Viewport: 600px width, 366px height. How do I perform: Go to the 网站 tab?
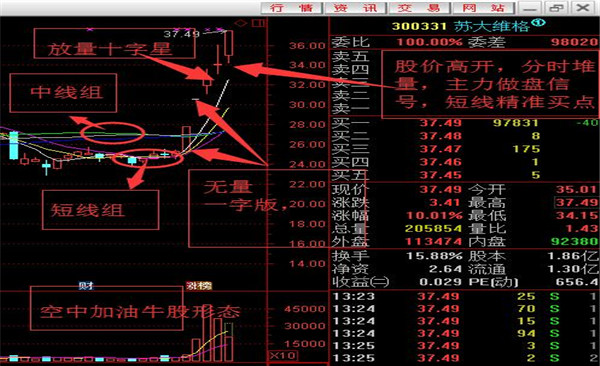[484, 8]
